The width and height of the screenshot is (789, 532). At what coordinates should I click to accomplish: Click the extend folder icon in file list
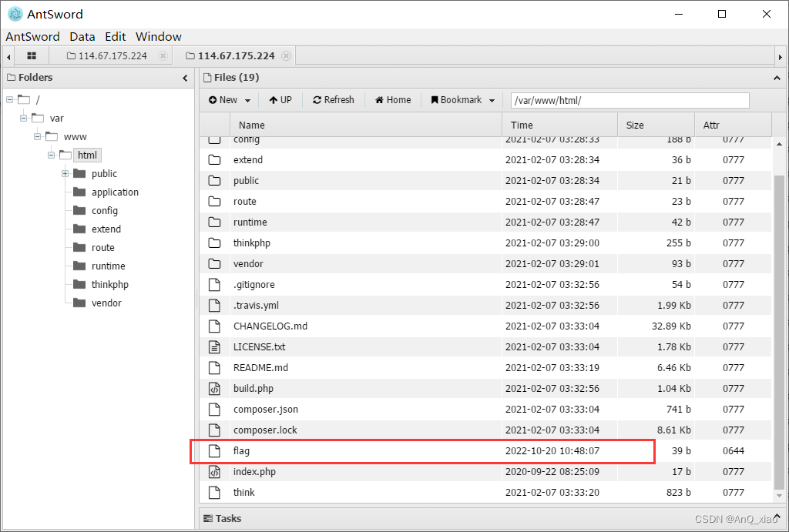tap(214, 160)
